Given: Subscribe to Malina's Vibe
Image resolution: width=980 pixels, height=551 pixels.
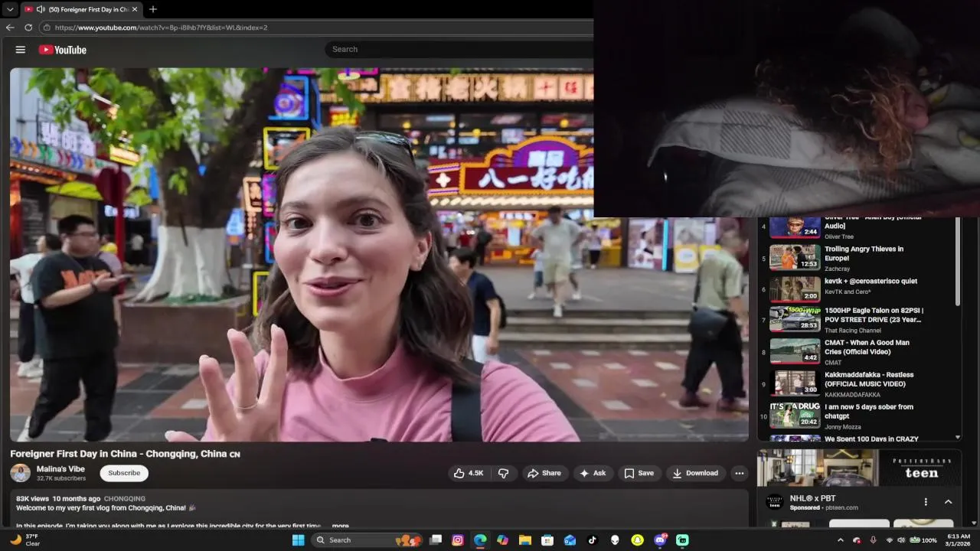Looking at the screenshot, I should 124,473.
